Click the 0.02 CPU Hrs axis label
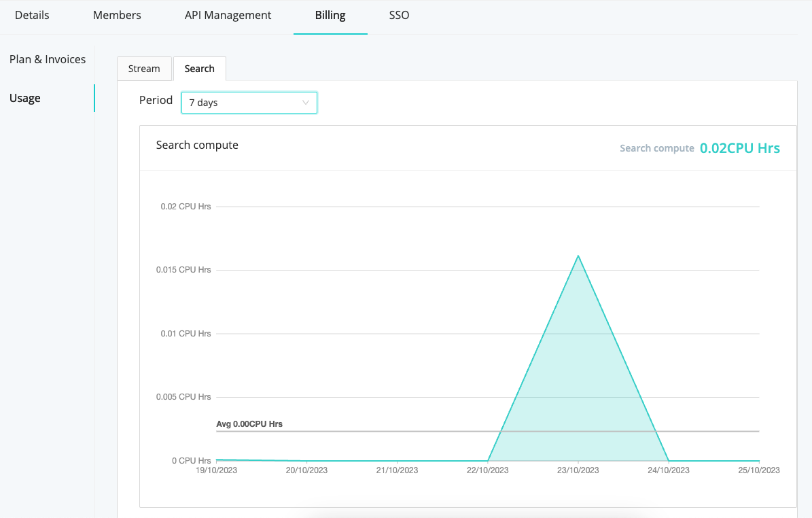This screenshot has width=812, height=518. tap(186, 206)
